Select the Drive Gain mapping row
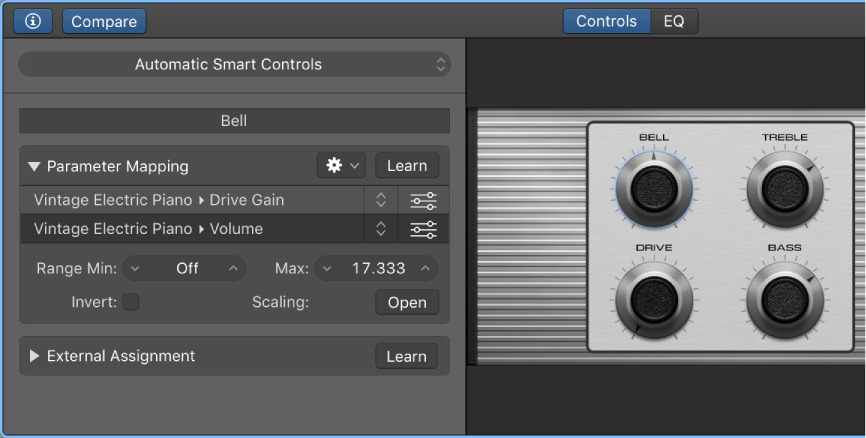Image resolution: width=866 pixels, height=438 pixels. point(192,200)
